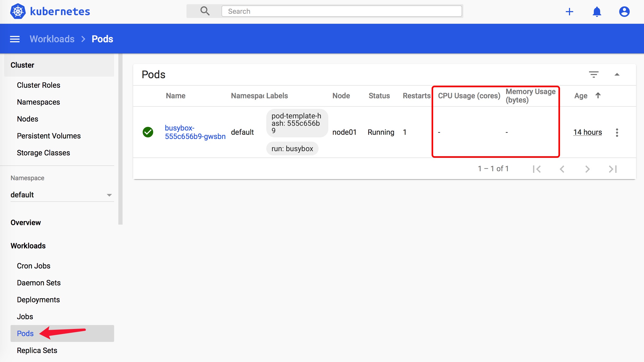This screenshot has width=644, height=362.
Task: Open Deployments in sidebar
Action: pyautogui.click(x=38, y=300)
